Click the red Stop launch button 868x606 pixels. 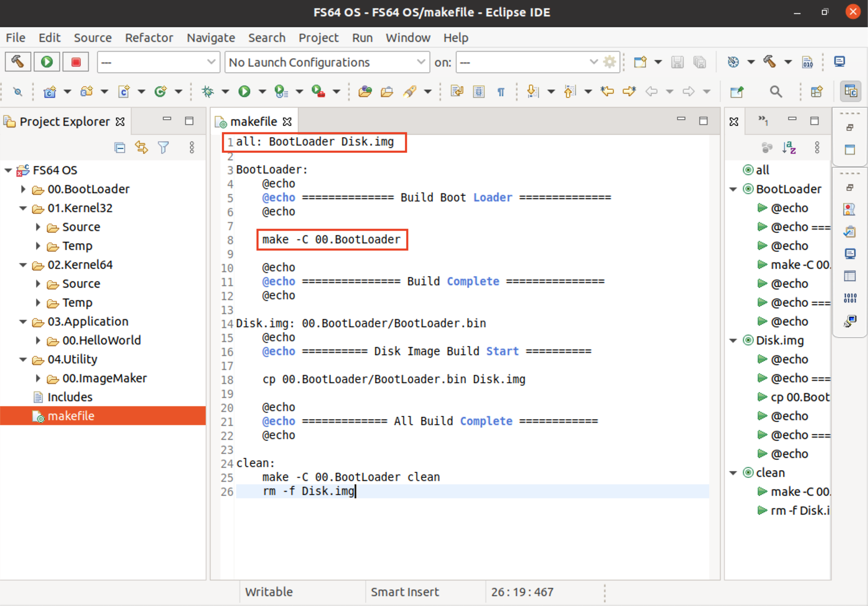click(76, 62)
